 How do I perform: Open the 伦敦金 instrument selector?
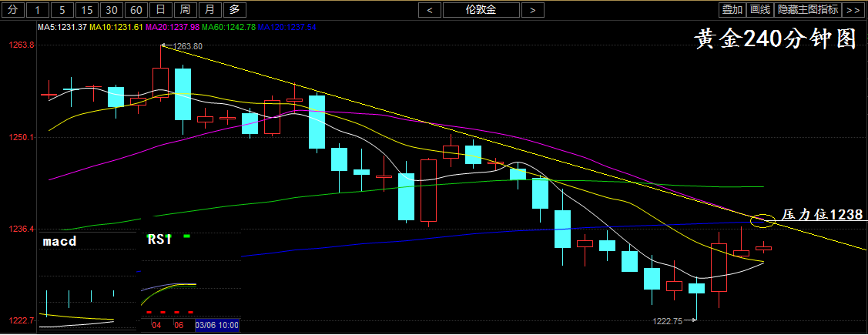pos(481,10)
